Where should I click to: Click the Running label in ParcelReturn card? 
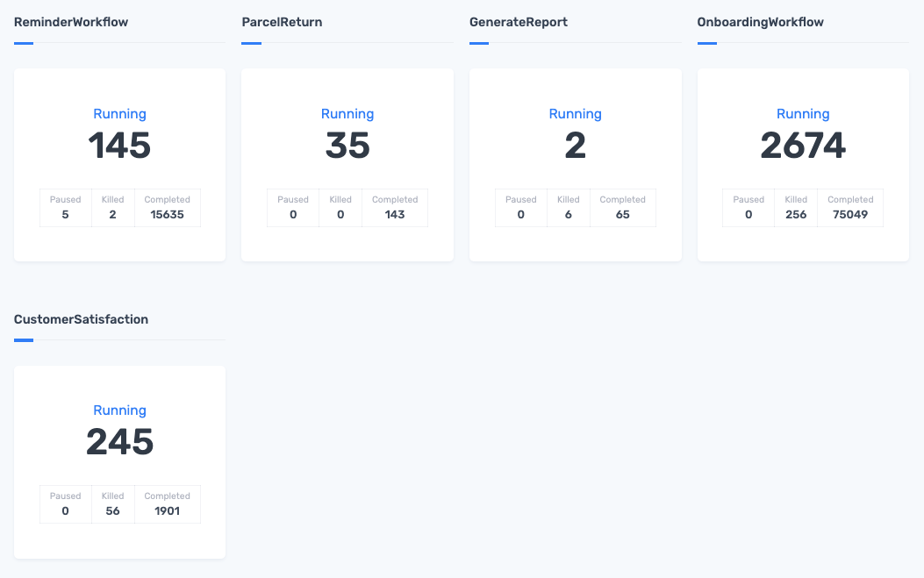pos(347,114)
